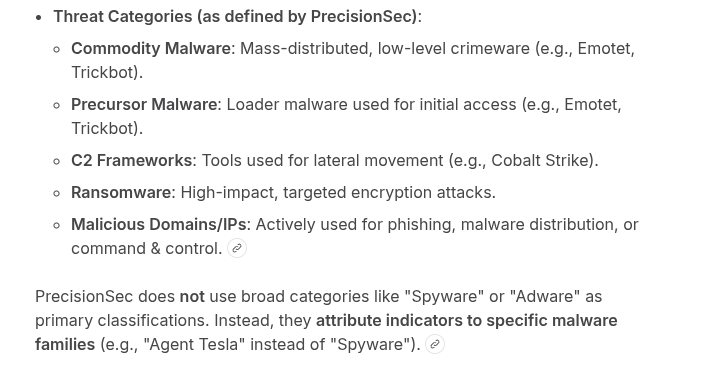Screen dimensions: 703x365
Task: Click the hollow bullet next to Ransomware
Action: [x=56, y=193]
